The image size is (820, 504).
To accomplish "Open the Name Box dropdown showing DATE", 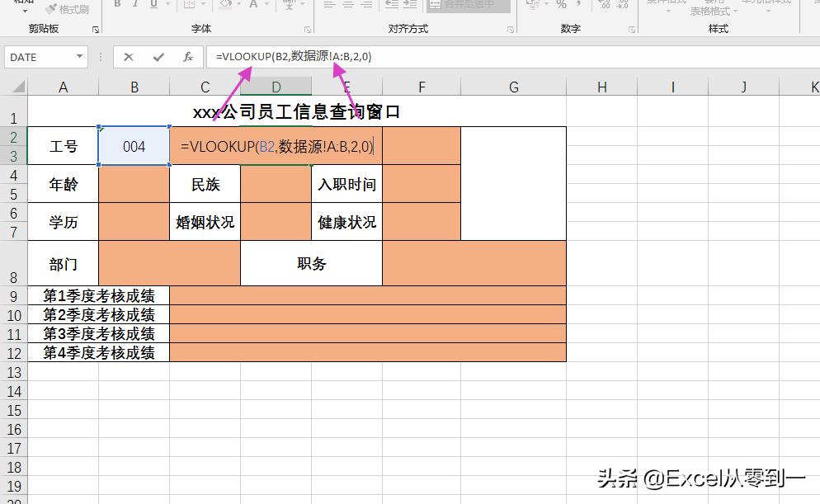I will tap(79, 57).
